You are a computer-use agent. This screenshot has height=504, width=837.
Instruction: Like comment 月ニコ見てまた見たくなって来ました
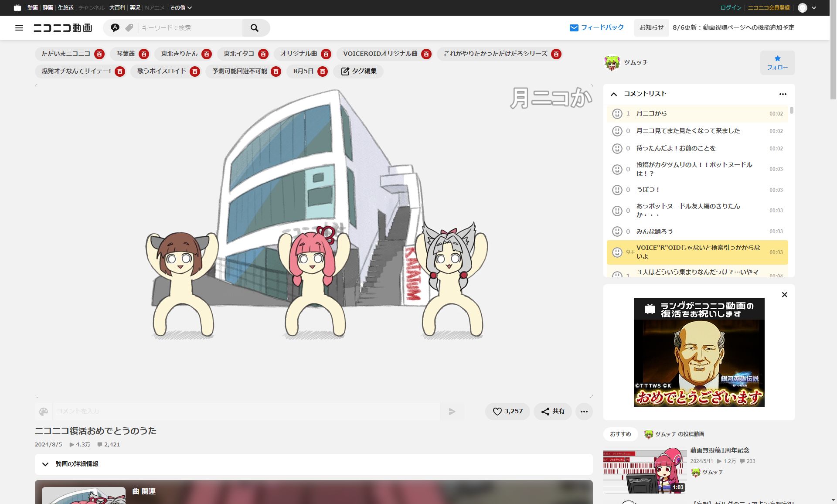tap(617, 131)
